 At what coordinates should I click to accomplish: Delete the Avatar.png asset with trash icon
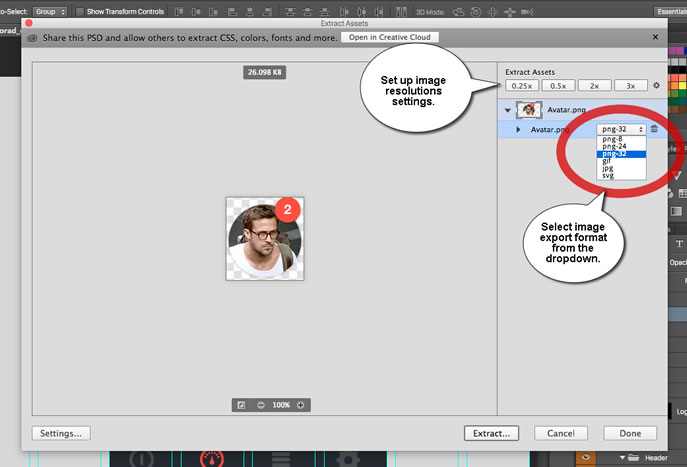(x=654, y=129)
